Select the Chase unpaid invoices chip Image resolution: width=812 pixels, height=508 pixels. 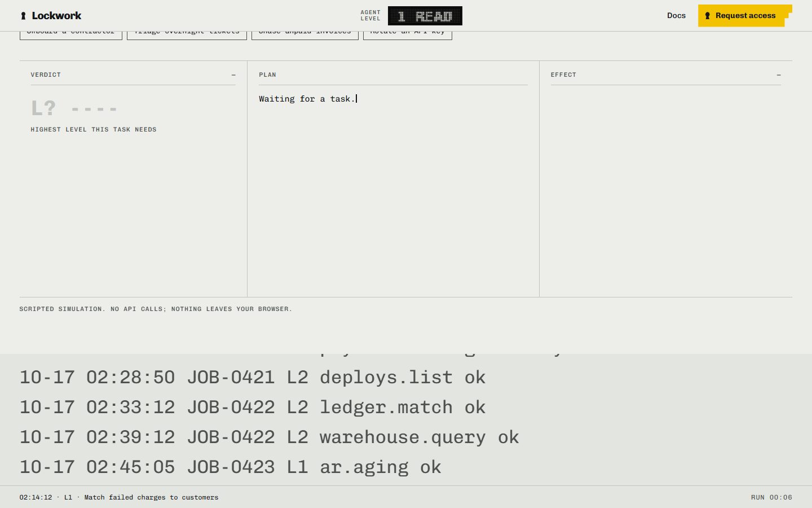(305, 35)
